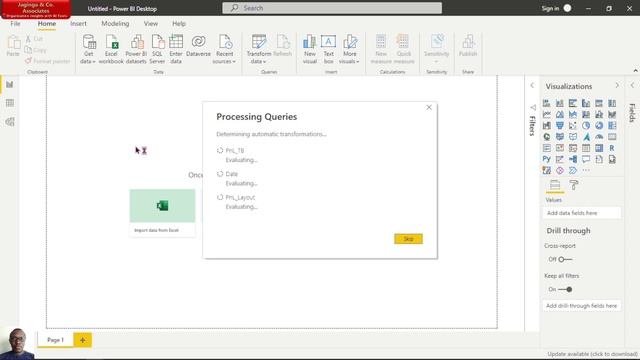Choose the Donut chart visual
640x360 pixels.
(599, 126)
